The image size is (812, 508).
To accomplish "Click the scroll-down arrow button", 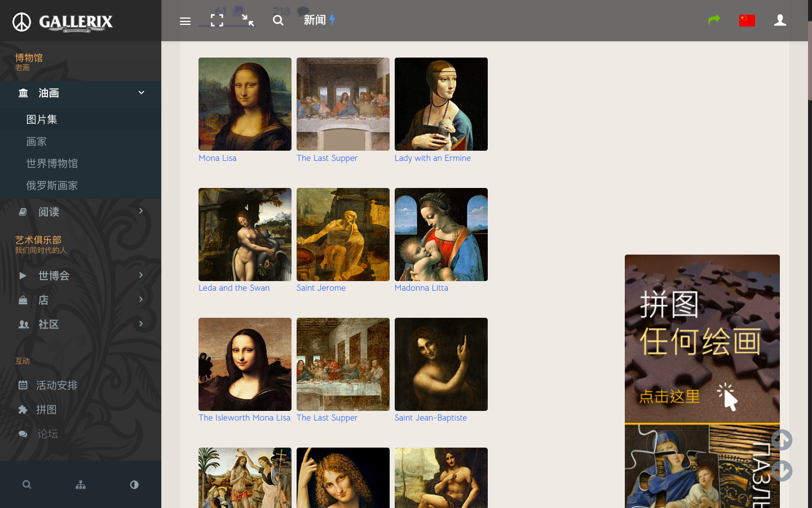I will coord(782,471).
